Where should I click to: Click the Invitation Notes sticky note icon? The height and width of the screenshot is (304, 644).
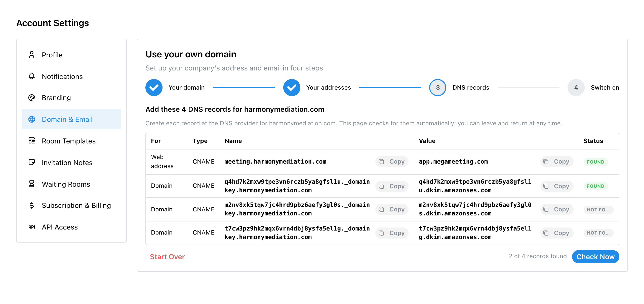tap(32, 162)
